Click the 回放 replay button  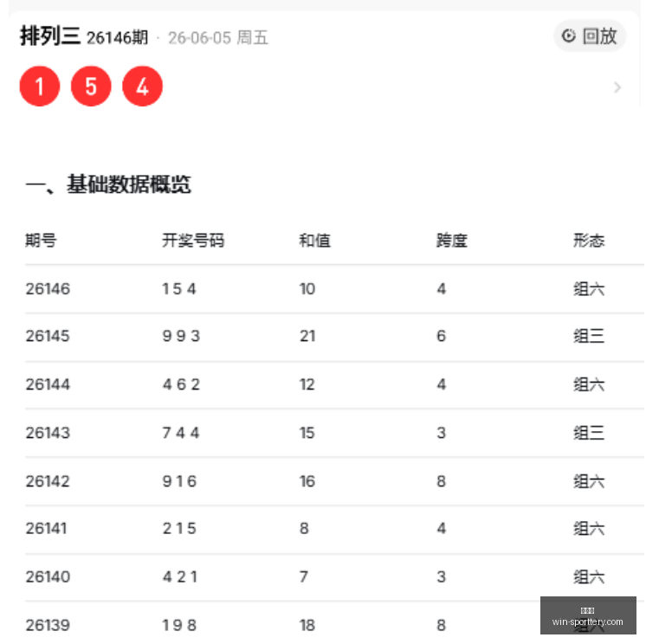click(590, 36)
